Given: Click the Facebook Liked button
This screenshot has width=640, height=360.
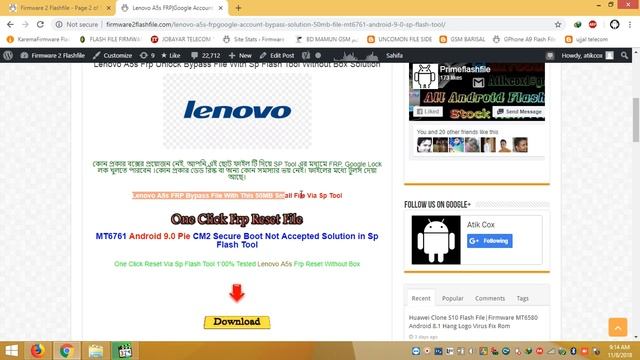Looking at the screenshot, I should point(428,111).
